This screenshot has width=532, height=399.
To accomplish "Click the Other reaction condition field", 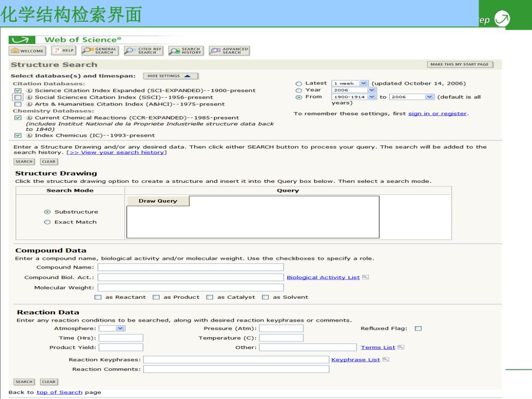I will point(308,348).
